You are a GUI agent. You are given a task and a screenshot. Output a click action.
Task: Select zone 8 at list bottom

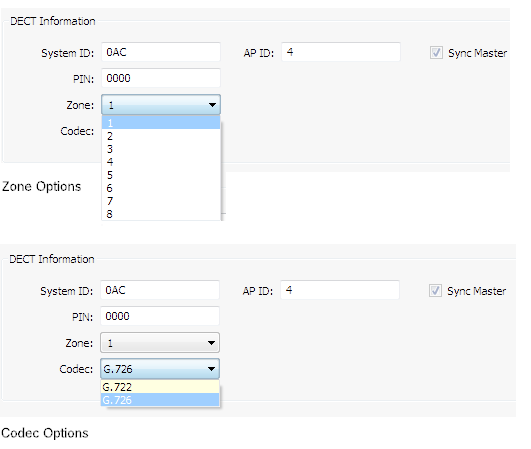click(161, 214)
